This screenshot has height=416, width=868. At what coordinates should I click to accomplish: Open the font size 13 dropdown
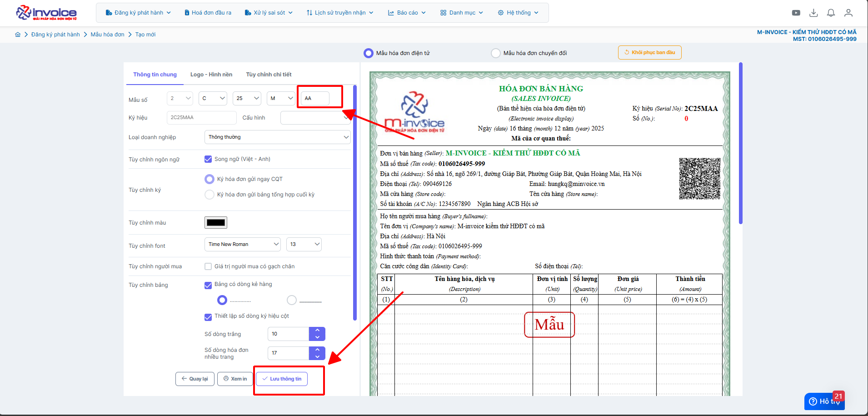click(x=304, y=245)
